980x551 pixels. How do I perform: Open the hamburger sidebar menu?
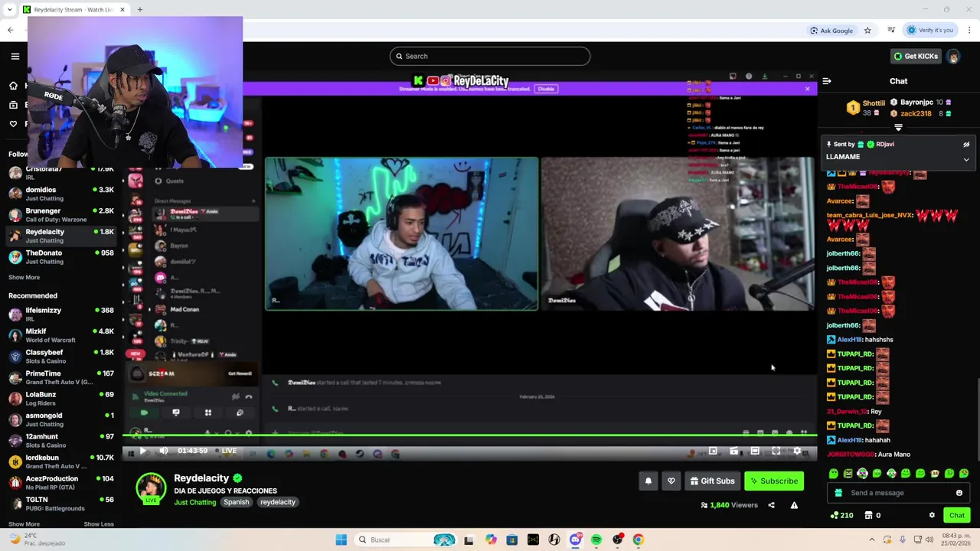pos(15,56)
